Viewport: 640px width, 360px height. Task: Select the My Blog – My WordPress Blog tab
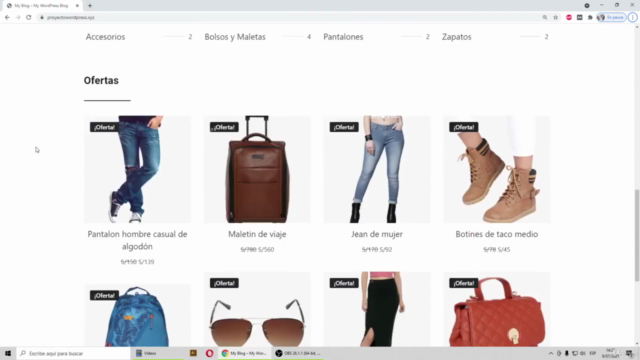tap(41, 6)
